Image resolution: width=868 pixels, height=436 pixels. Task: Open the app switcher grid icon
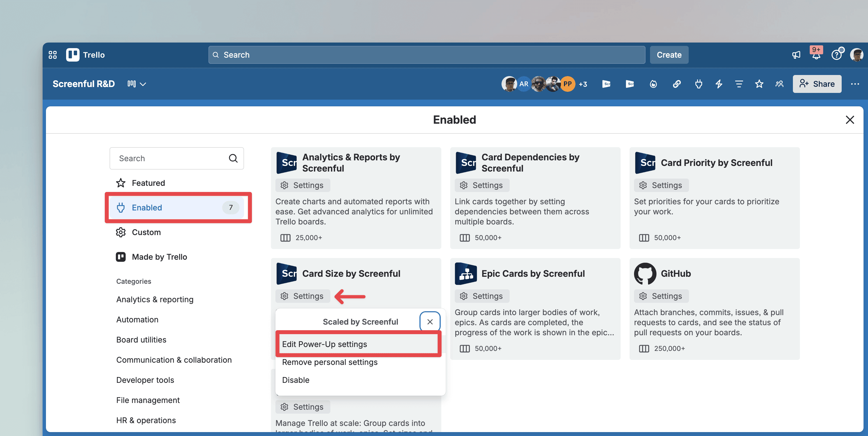pyautogui.click(x=53, y=55)
